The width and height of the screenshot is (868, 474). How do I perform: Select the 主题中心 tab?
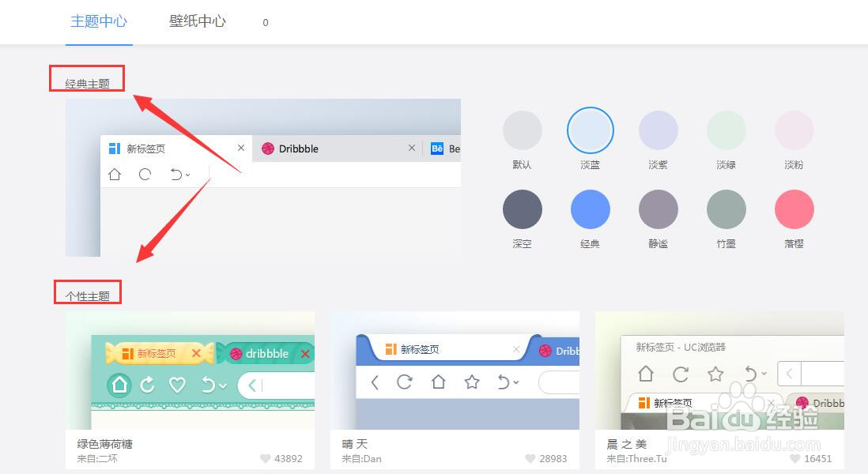tap(99, 21)
